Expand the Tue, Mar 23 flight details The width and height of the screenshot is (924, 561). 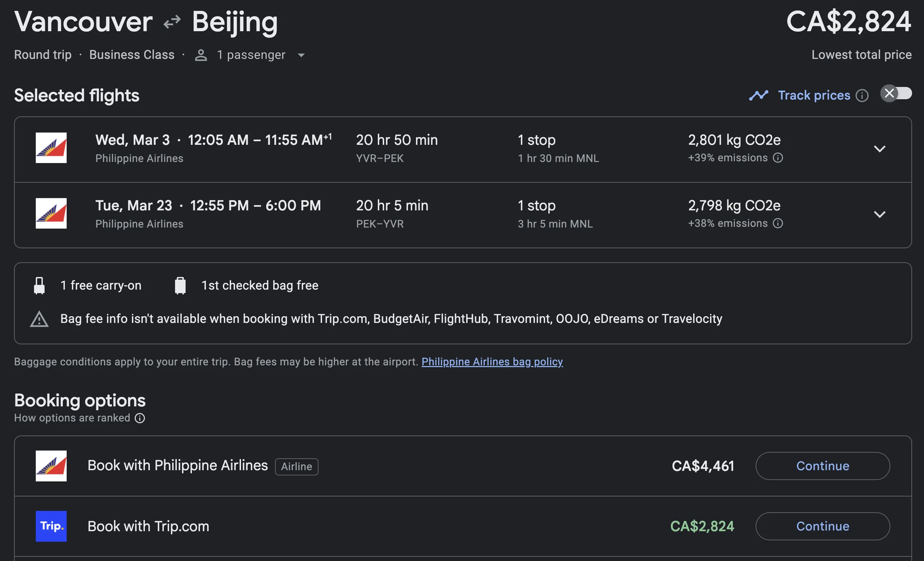pyautogui.click(x=879, y=214)
